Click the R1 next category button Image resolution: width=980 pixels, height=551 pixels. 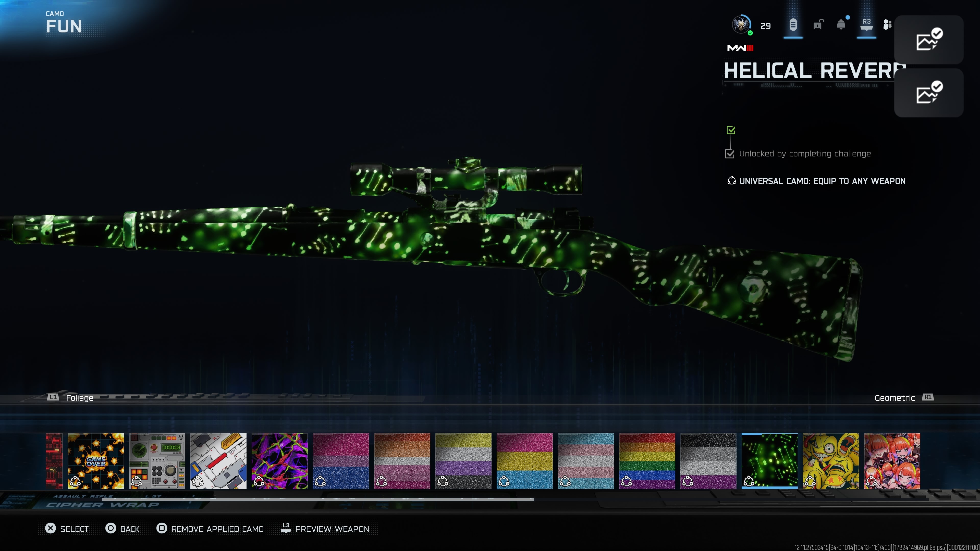tap(928, 397)
